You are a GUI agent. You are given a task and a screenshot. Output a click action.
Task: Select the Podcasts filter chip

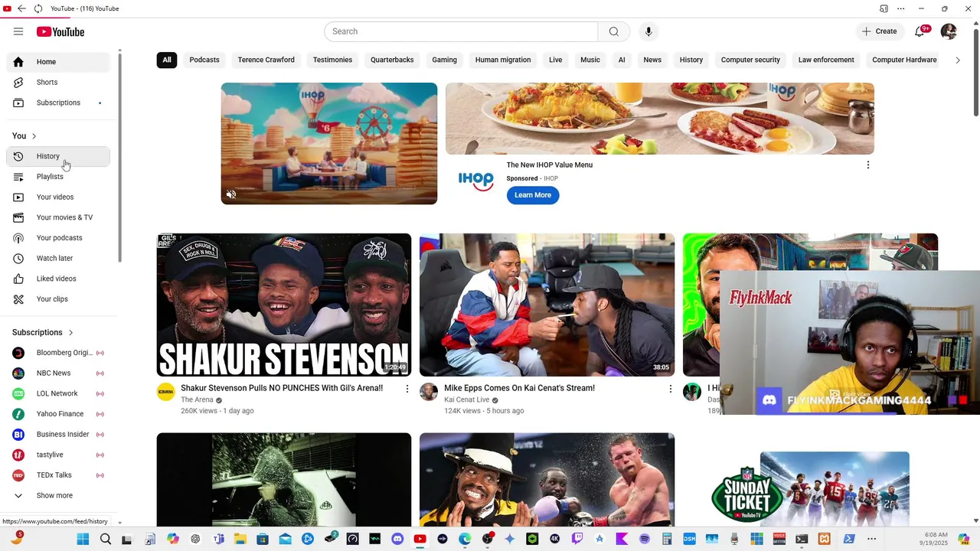tap(204, 60)
